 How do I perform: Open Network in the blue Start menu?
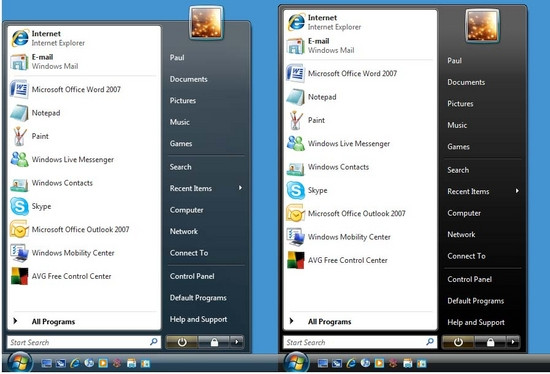tap(206, 232)
